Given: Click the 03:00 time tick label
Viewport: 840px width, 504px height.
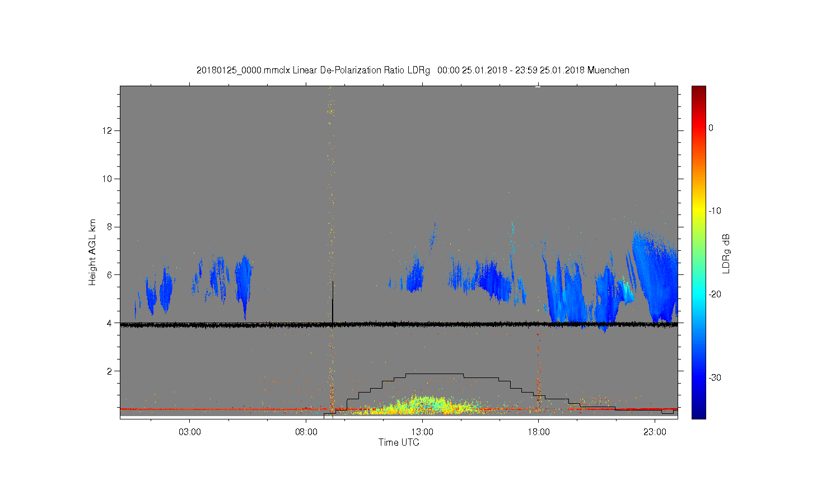Looking at the screenshot, I should 190,432.
